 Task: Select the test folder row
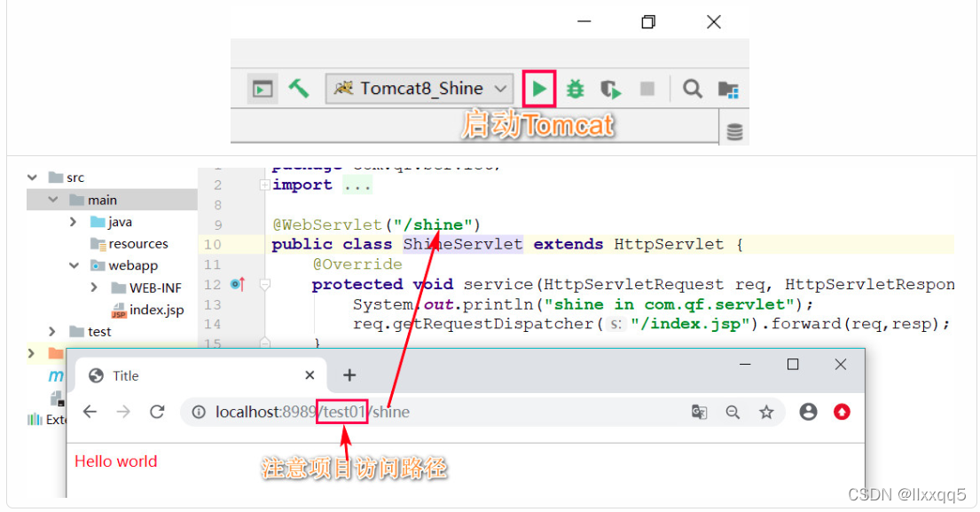click(90, 331)
